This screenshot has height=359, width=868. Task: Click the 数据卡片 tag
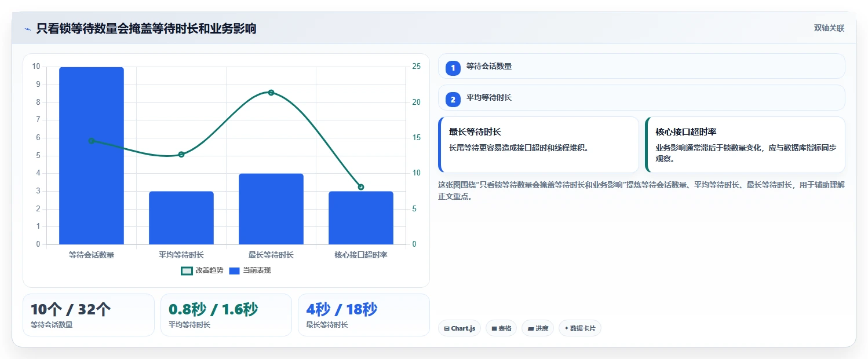pyautogui.click(x=580, y=328)
